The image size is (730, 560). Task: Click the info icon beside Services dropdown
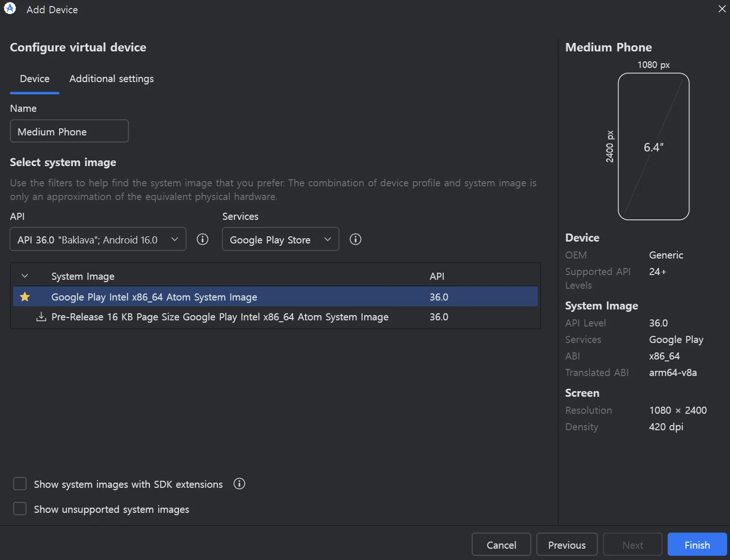(356, 239)
